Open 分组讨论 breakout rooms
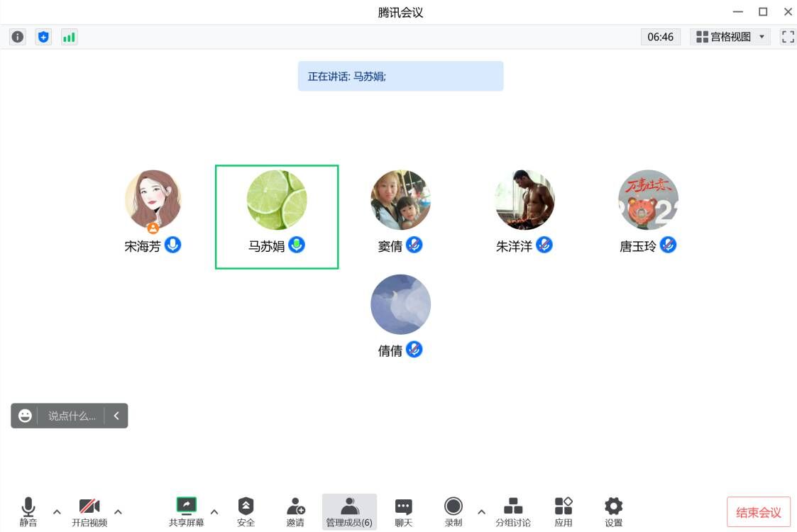 coord(512,511)
